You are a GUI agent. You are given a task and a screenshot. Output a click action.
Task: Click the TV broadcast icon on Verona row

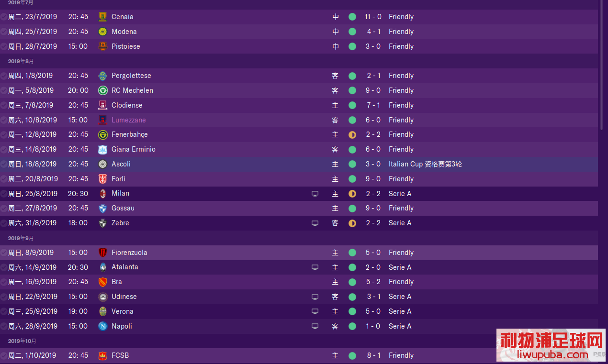(315, 311)
